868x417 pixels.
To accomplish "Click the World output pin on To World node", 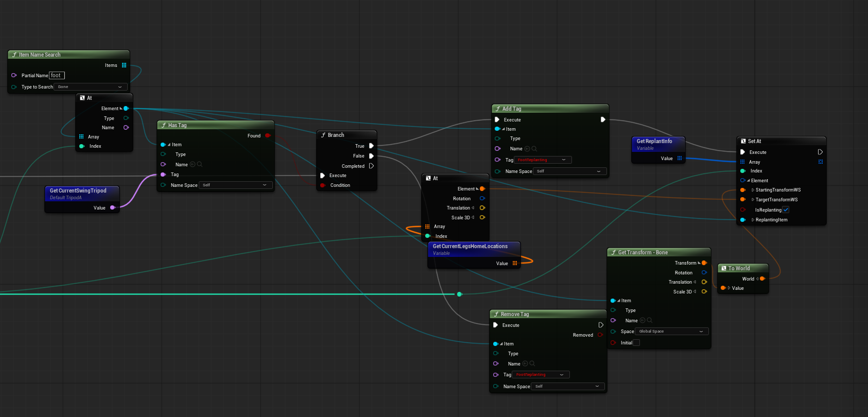I will point(762,279).
